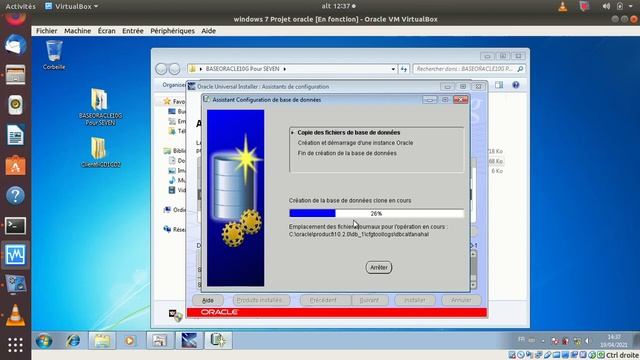Open the VirtualBox app menu dropdown
Viewport: 640px width, 360px height.
(x=71, y=6)
